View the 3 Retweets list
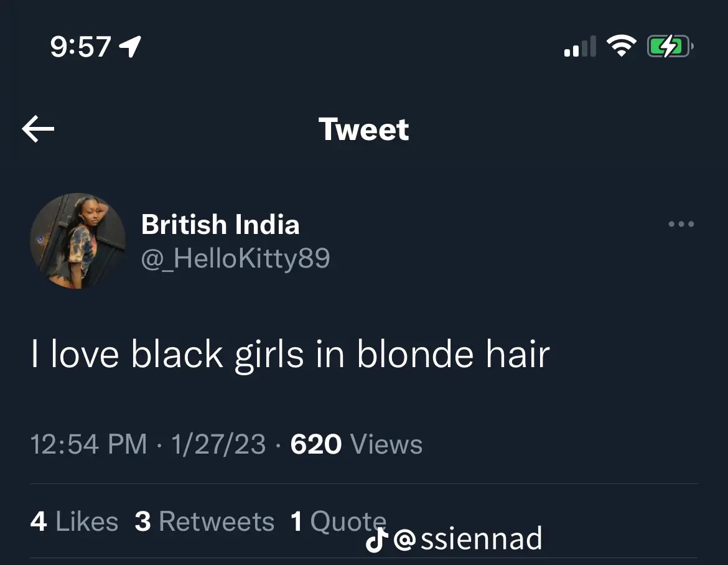Screen dimensions: 728x565 (205, 521)
